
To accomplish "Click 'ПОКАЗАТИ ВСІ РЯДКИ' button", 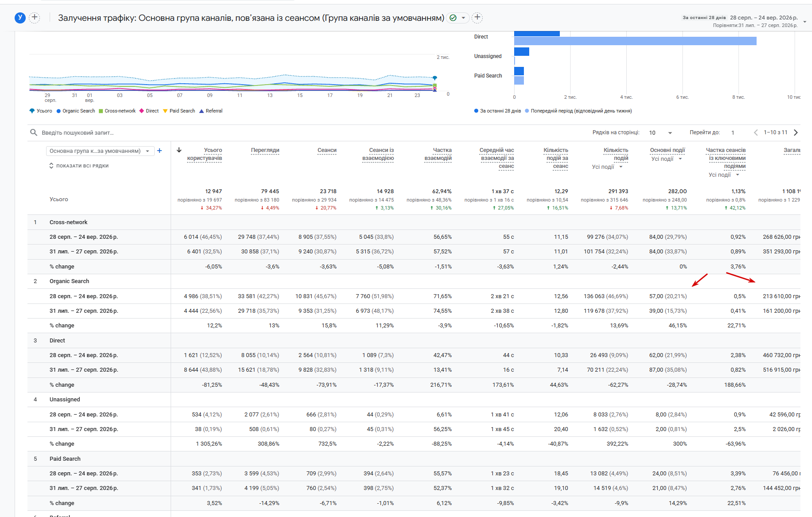I will pyautogui.click(x=79, y=166).
